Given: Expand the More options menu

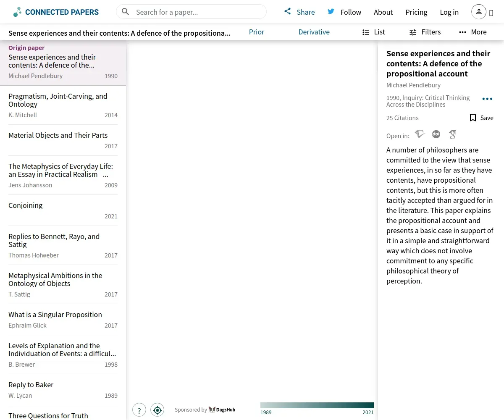Looking at the screenshot, I should pyautogui.click(x=473, y=32).
